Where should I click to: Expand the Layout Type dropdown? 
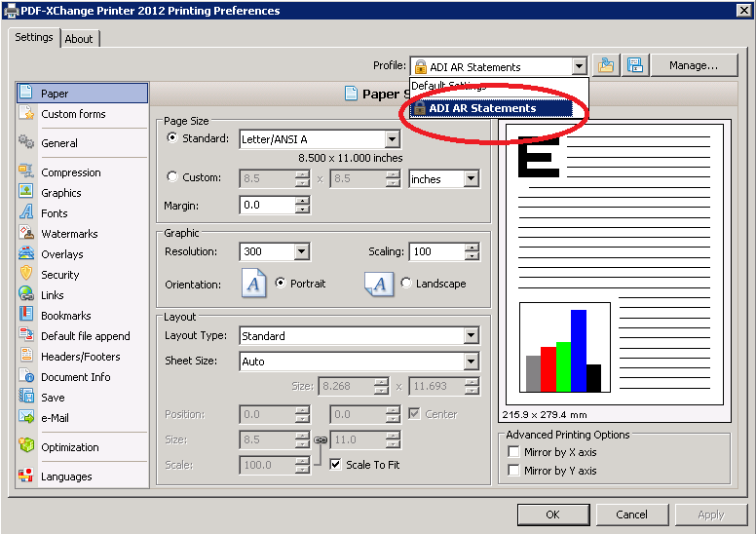pos(471,336)
